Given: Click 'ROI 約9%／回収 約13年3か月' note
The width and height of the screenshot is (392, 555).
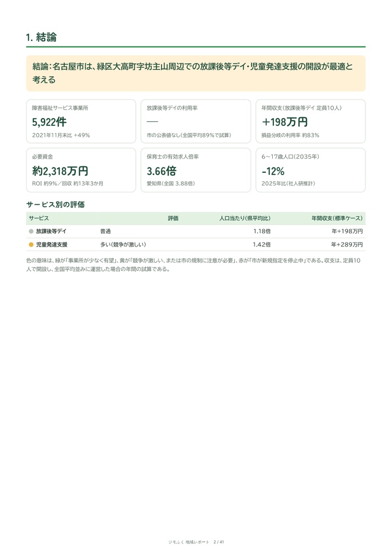Looking at the screenshot, I should tap(68, 184).
